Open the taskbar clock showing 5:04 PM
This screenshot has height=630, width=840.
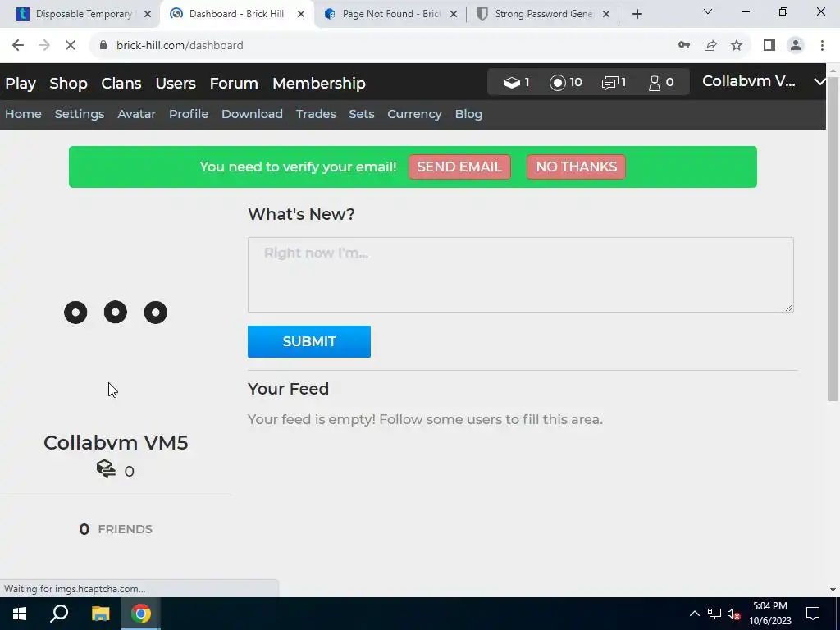[x=769, y=614]
